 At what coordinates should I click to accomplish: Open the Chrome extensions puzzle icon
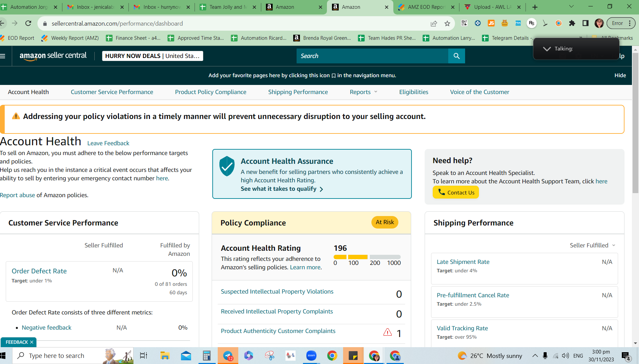pyautogui.click(x=572, y=23)
